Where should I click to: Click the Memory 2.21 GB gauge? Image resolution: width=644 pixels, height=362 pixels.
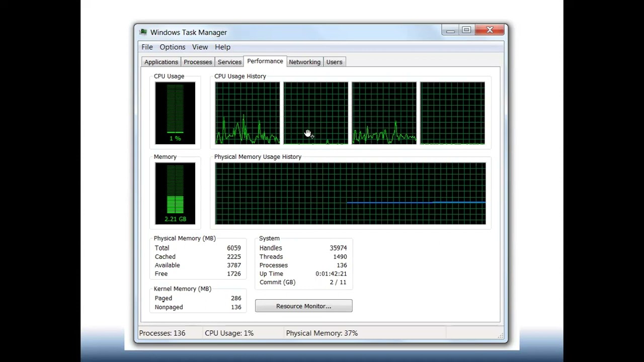click(175, 194)
